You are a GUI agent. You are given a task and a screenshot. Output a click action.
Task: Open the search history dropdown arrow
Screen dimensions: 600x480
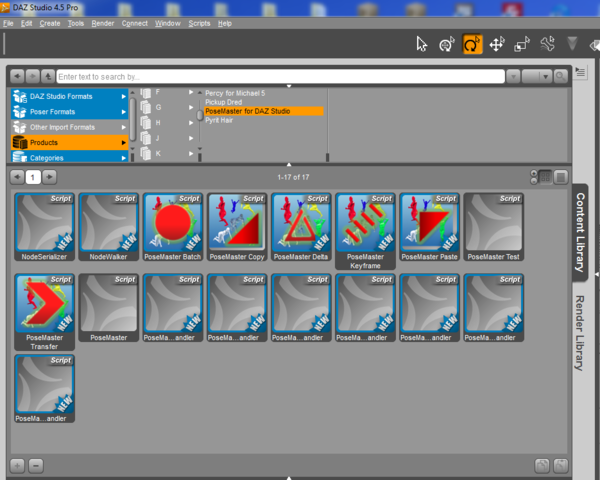tap(513, 77)
